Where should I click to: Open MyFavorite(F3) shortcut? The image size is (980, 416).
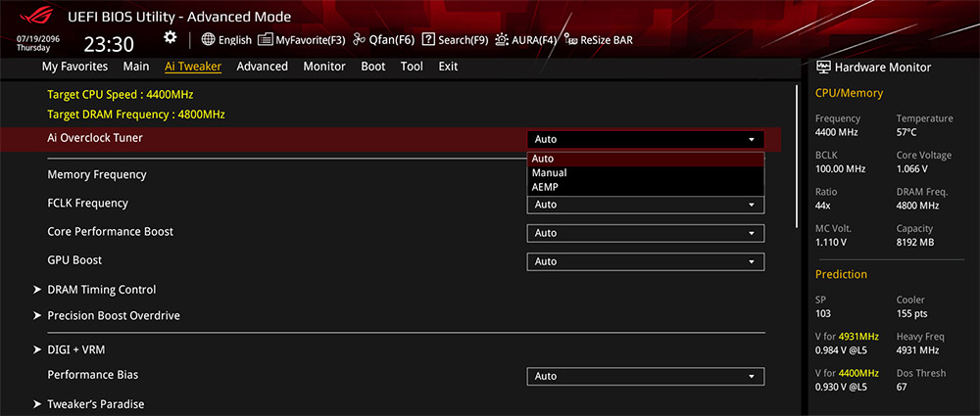(x=302, y=40)
